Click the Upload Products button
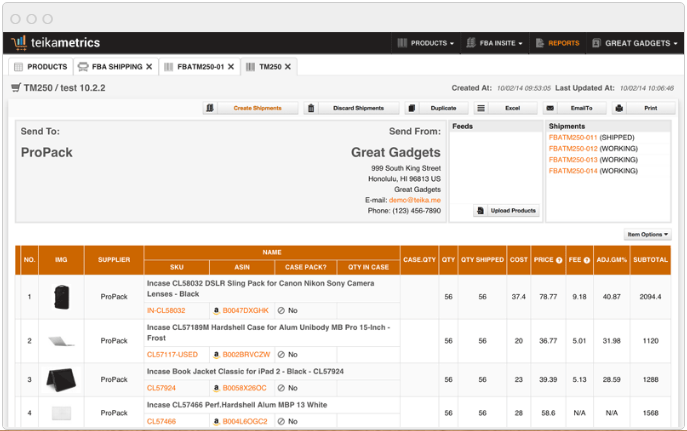Viewport: 687px width, 431px height. 507,211
